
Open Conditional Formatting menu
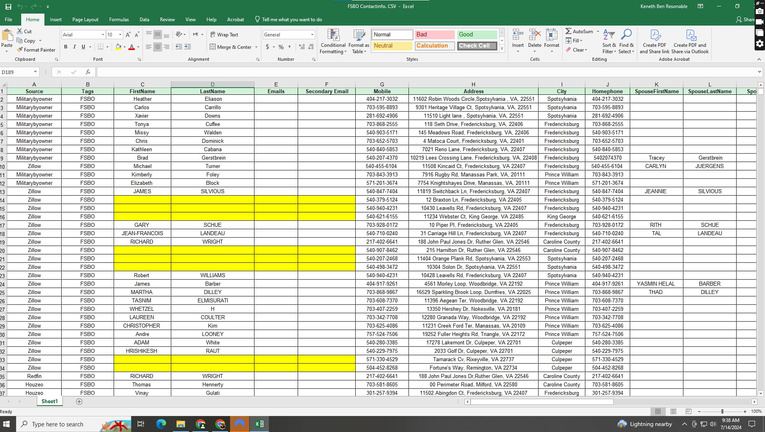333,41
